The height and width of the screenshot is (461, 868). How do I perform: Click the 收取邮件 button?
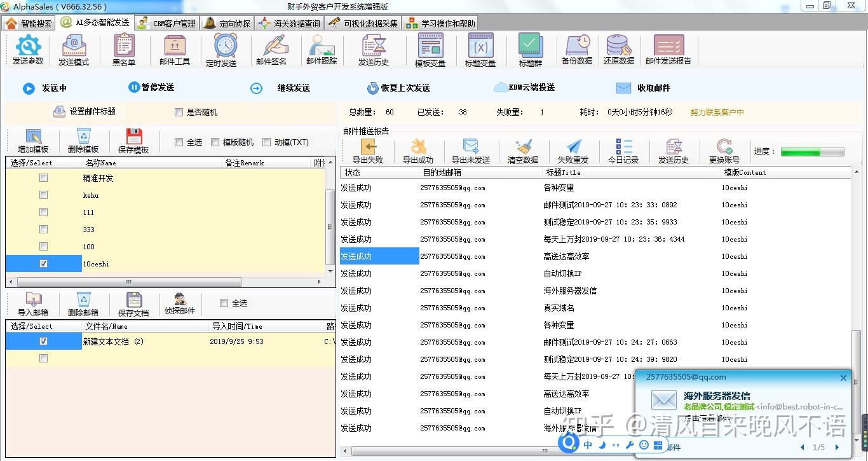(643, 88)
